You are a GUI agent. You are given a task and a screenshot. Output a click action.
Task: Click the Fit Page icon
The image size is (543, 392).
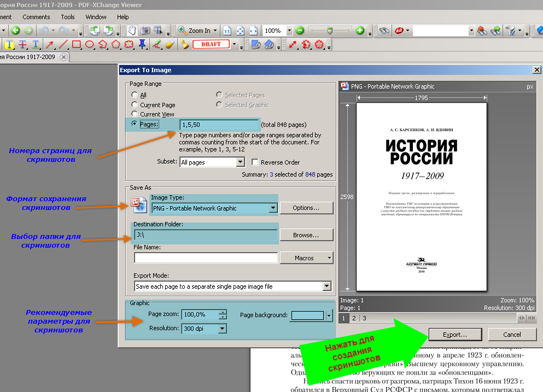(241, 31)
